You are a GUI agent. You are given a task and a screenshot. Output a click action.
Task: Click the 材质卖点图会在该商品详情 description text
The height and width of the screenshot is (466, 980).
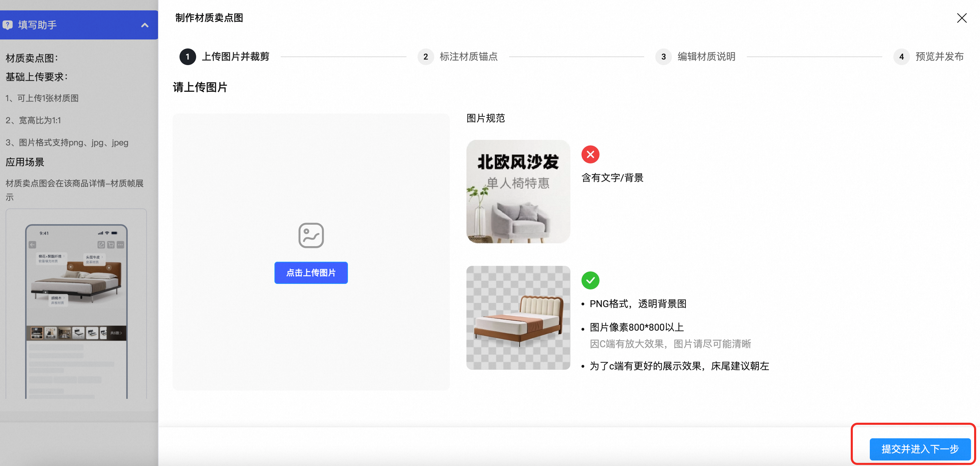75,190
